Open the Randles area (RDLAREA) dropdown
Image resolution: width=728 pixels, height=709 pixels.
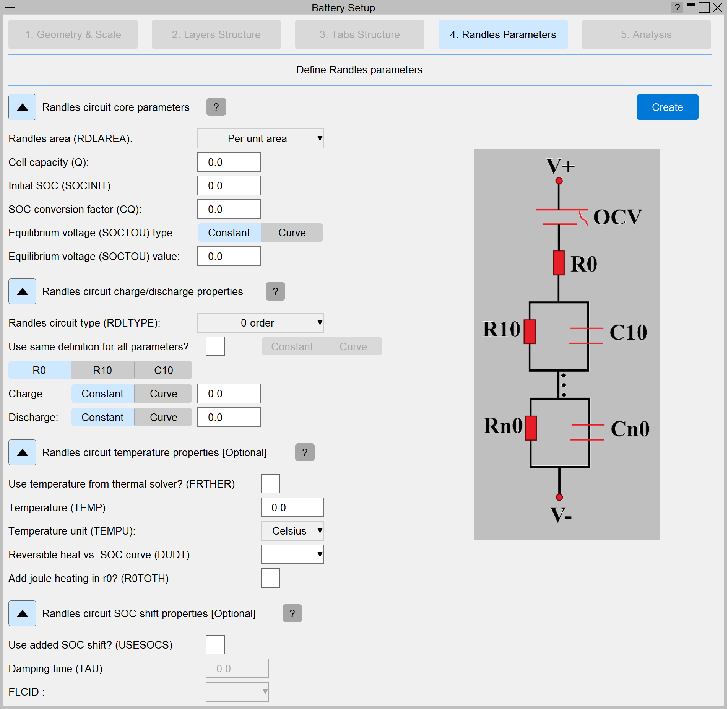pyautogui.click(x=261, y=138)
